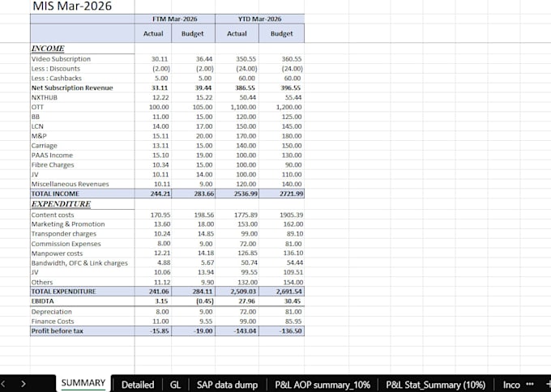Select the Less : Cashbacks row label

56,78
